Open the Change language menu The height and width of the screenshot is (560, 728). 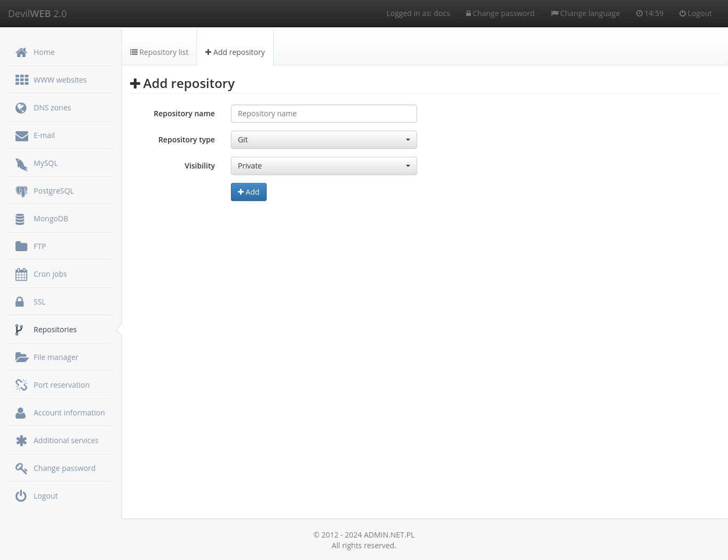(585, 13)
